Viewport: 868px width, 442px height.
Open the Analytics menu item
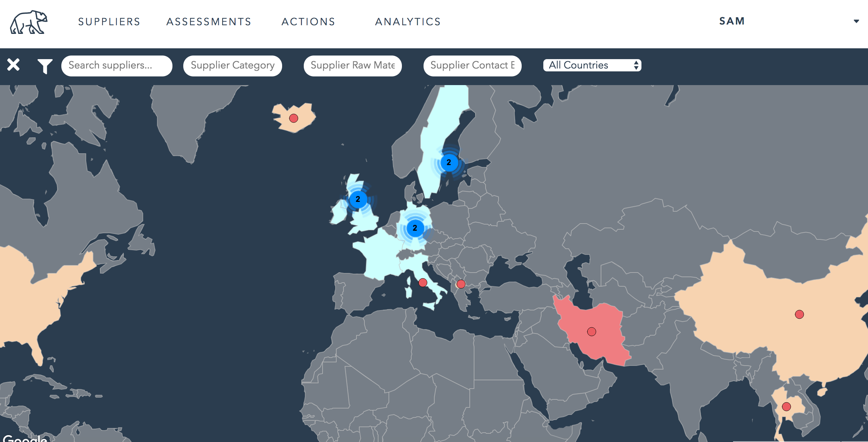408,22
